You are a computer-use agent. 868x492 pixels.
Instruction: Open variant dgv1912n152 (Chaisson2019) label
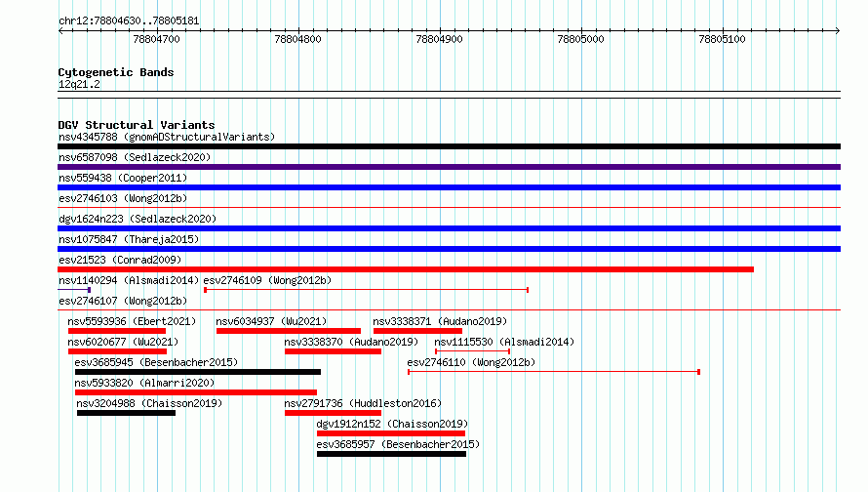click(x=392, y=424)
